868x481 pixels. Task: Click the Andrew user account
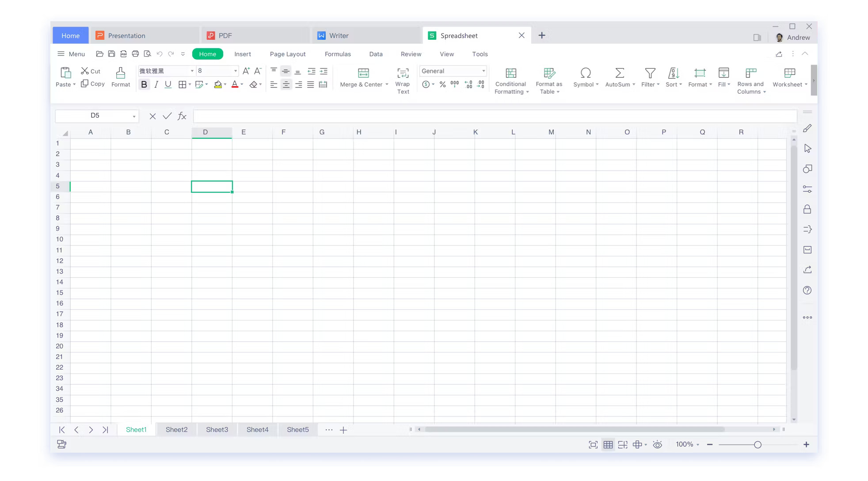tap(793, 38)
